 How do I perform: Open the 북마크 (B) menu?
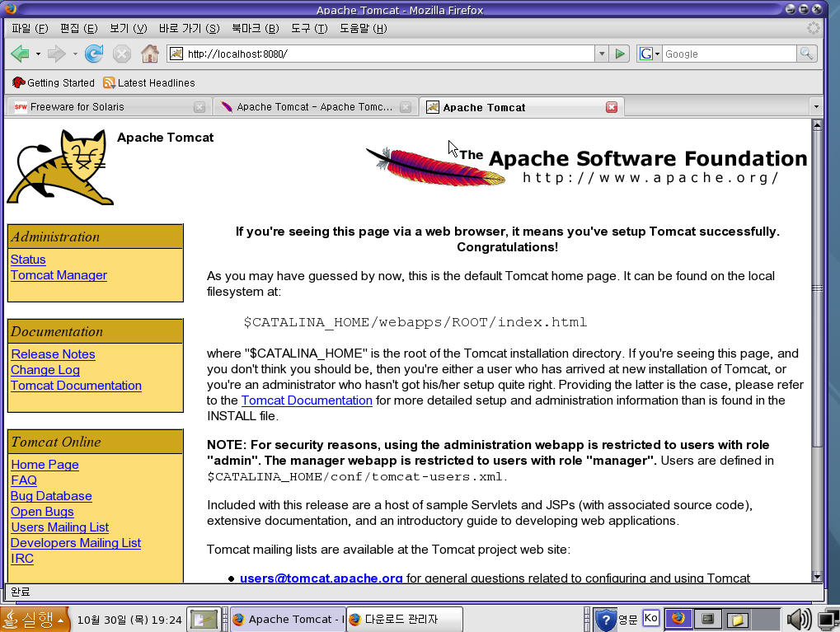tap(255, 28)
